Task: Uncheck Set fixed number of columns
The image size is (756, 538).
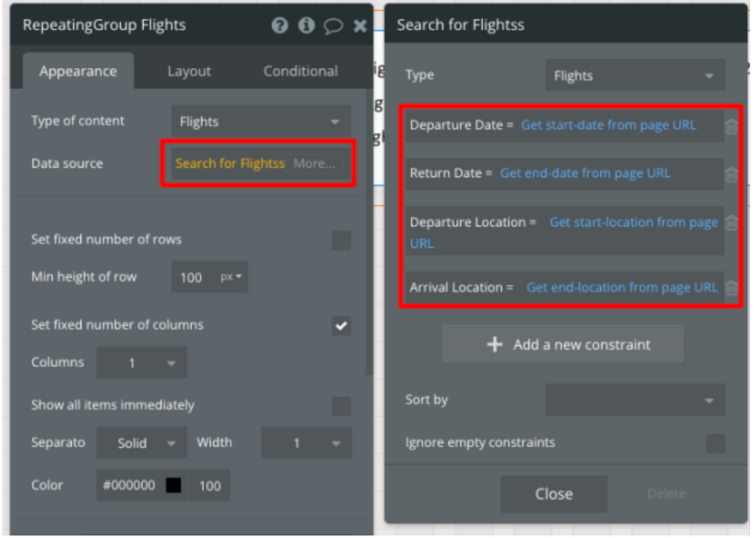Action: pos(342,326)
